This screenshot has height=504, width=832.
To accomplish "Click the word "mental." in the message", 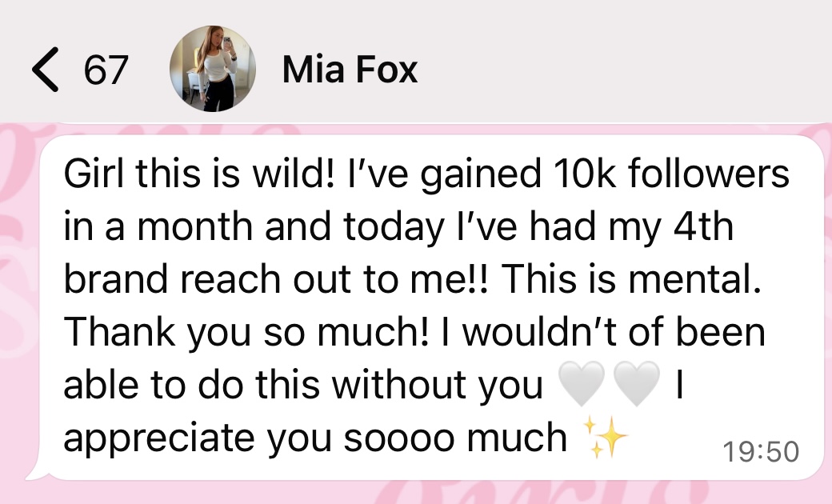I will [x=694, y=279].
